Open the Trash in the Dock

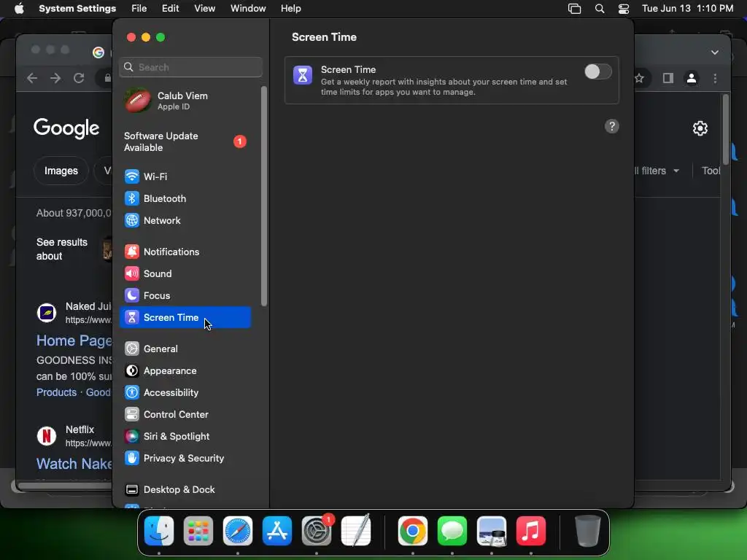[x=587, y=531]
